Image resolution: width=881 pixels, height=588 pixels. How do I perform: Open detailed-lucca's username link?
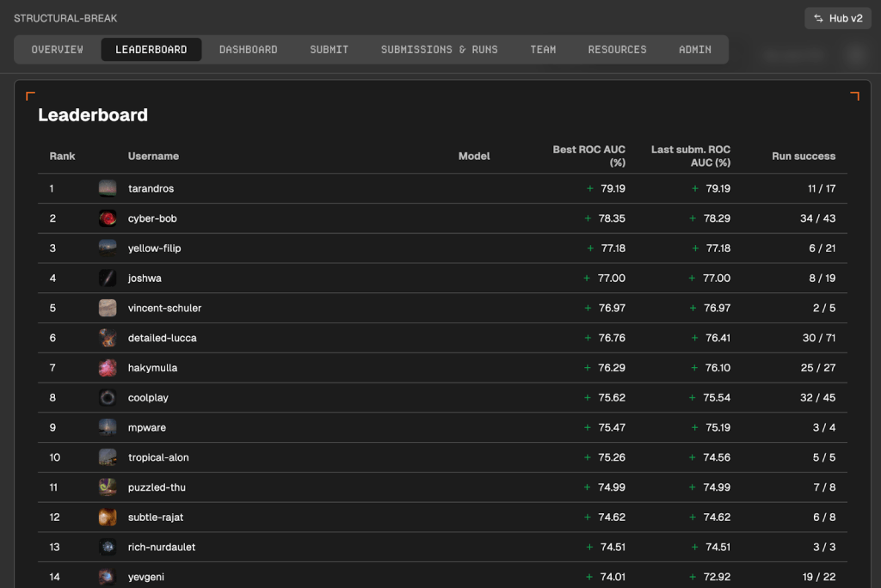pos(163,338)
